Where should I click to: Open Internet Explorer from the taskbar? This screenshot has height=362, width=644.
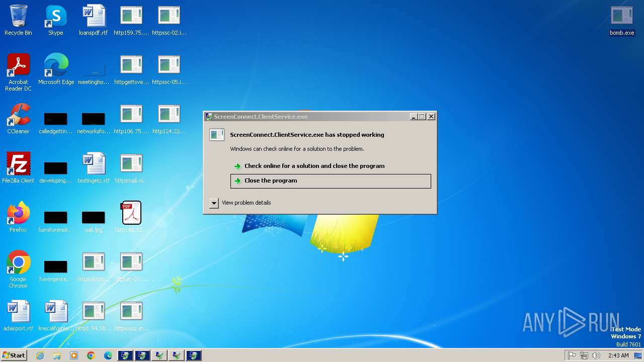click(40, 355)
